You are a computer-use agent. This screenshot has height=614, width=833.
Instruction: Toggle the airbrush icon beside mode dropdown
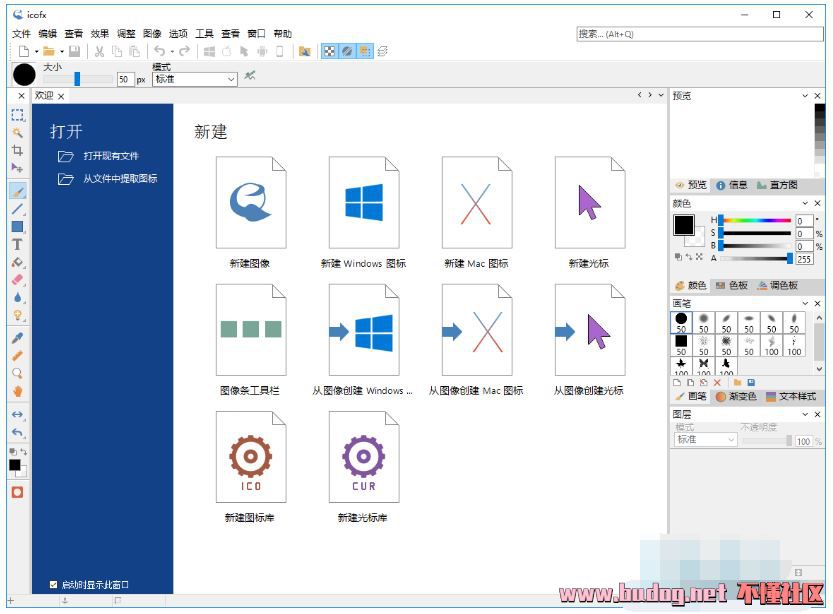click(x=250, y=75)
